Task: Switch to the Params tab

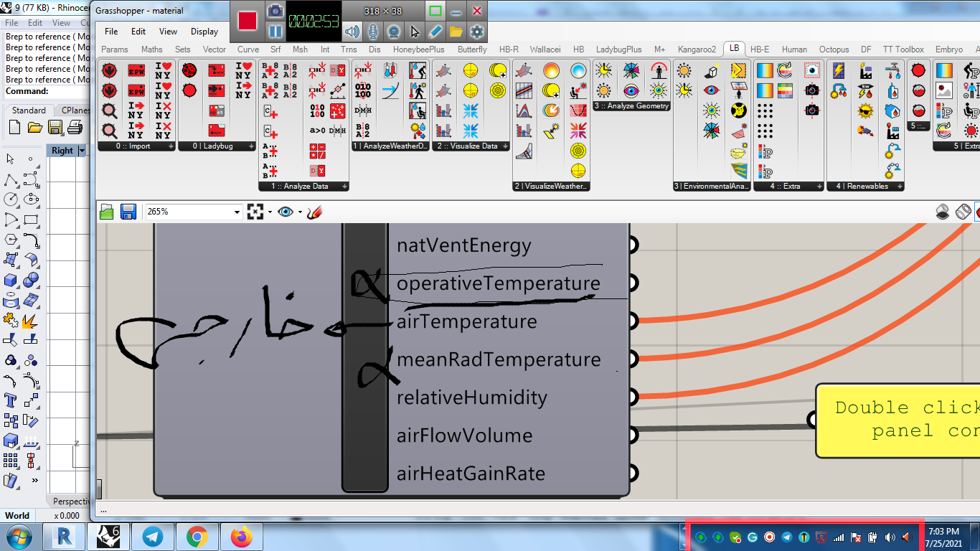Action: tap(115, 50)
